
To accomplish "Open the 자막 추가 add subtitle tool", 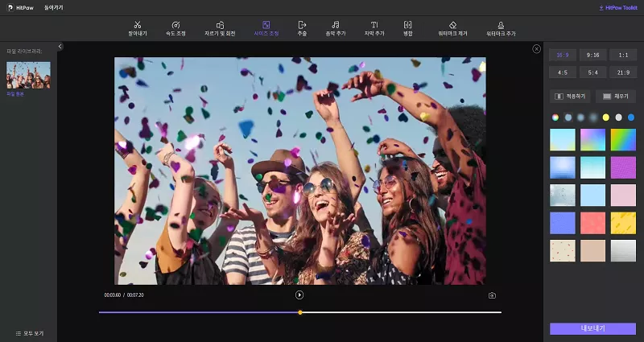I will pyautogui.click(x=374, y=28).
